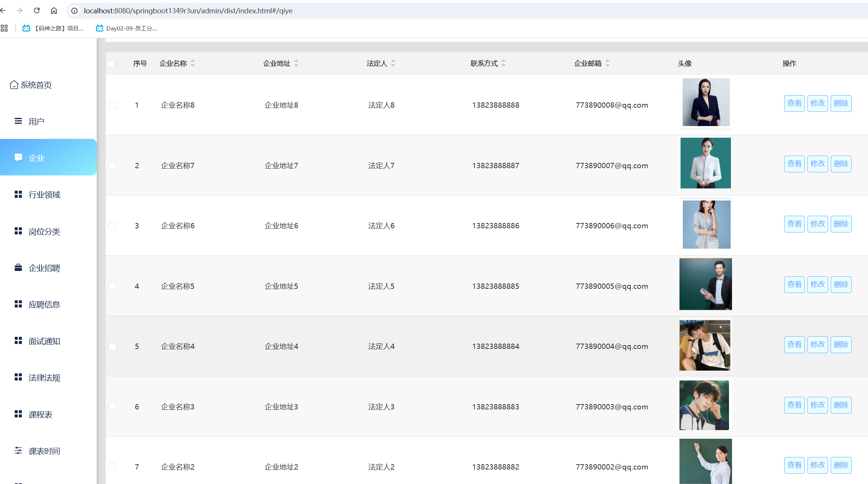Open the 岗位分类 menu item
Image resolution: width=868 pixels, height=484 pixels.
click(x=44, y=231)
